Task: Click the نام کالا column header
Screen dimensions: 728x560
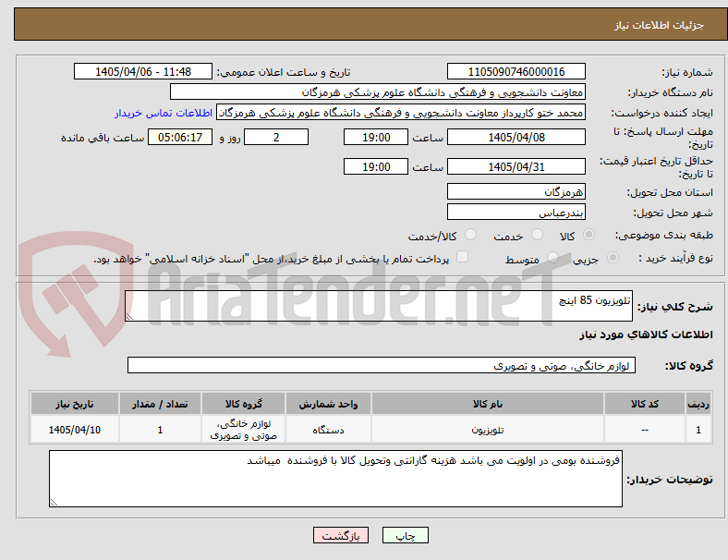Action: 488,404
